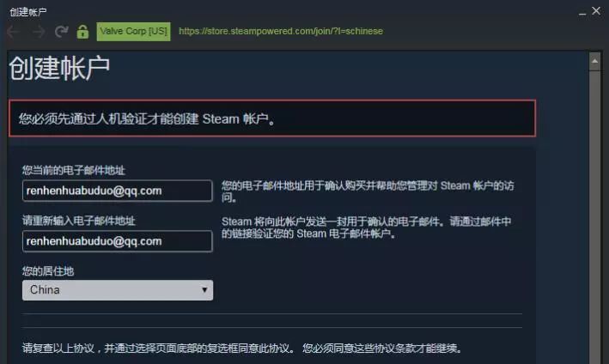The width and height of the screenshot is (609, 364).
Task: Click the red-bordered captcha error banner
Action: [272, 118]
